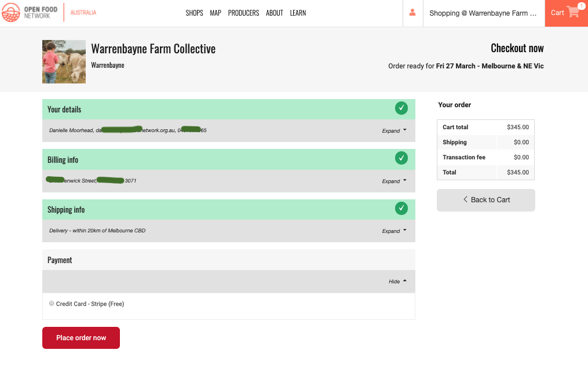Viewport: 588px width, 368px height.
Task: Click the Shipping info header
Action: click(229, 209)
